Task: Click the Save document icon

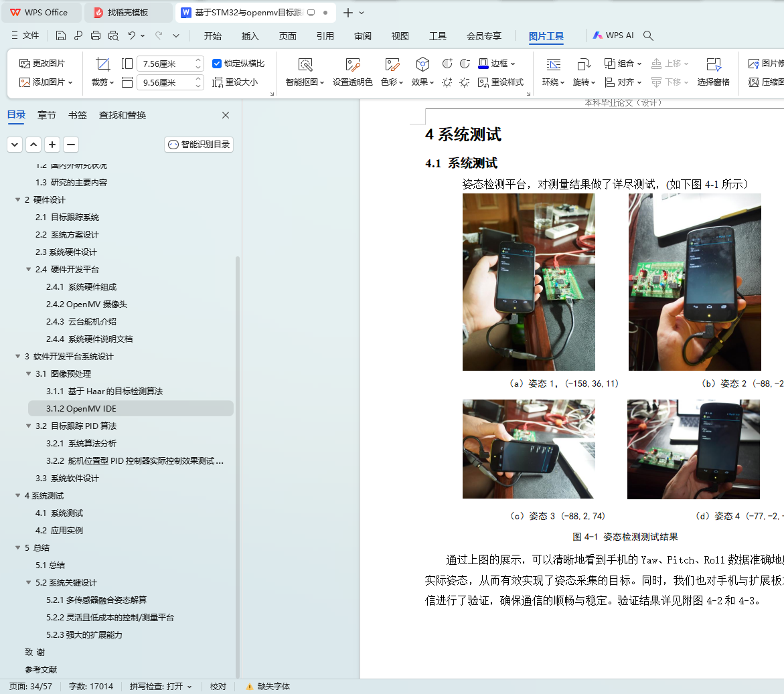Action: click(60, 35)
